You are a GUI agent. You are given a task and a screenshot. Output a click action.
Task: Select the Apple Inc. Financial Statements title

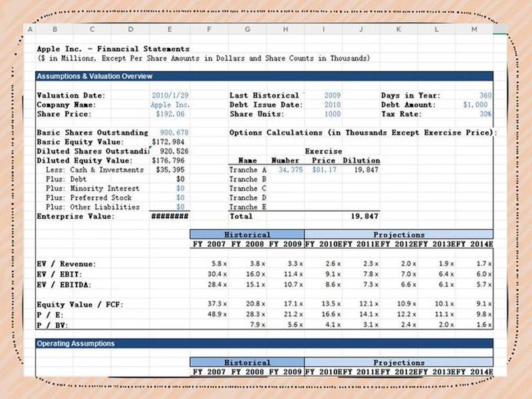tap(113, 49)
